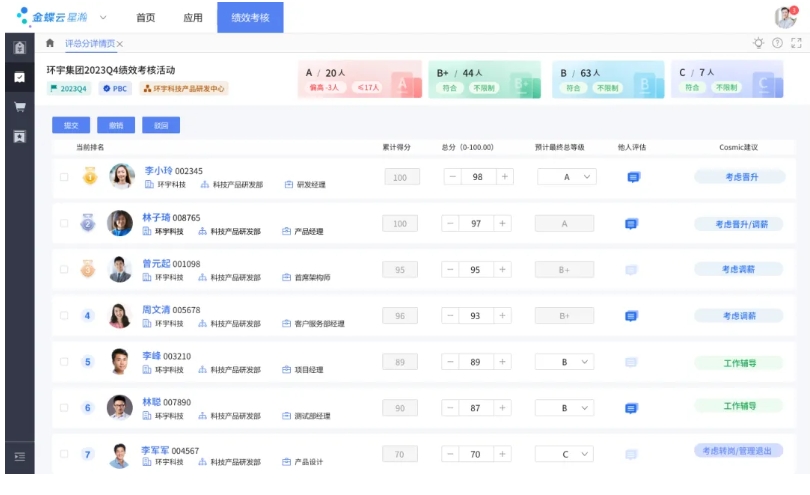Open grade dropdown for 李峰
The width and height of the screenshot is (810, 495).
564,362
